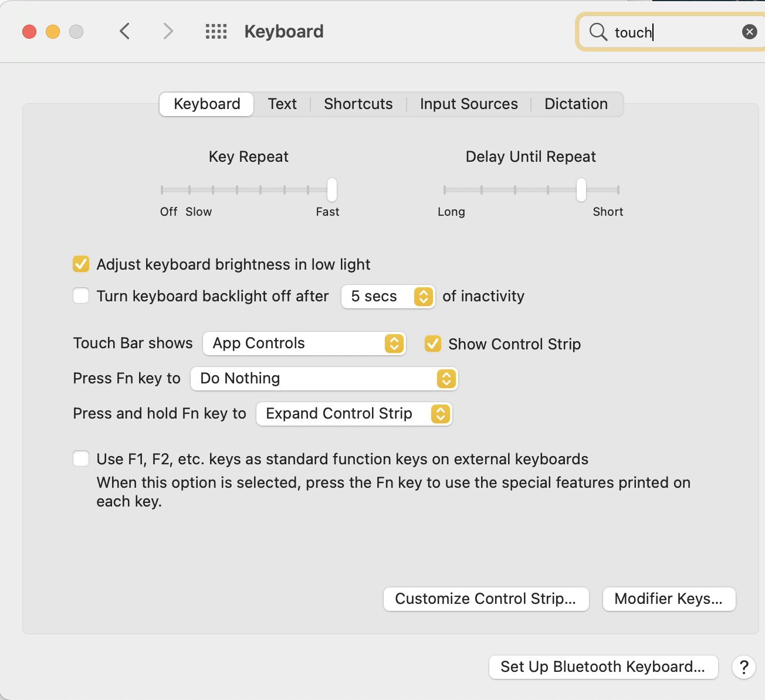Open Touch Bar shows dropdown
Image resolution: width=765 pixels, height=700 pixels.
click(304, 344)
